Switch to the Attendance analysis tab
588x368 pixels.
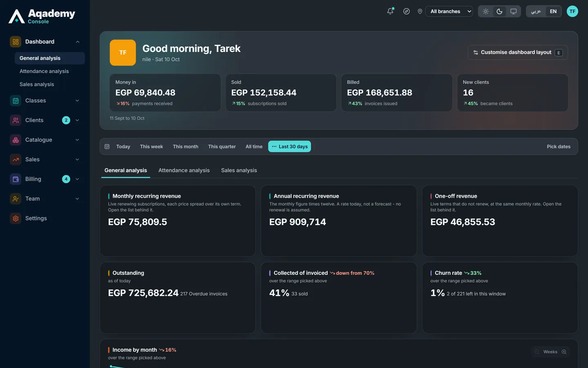(184, 171)
